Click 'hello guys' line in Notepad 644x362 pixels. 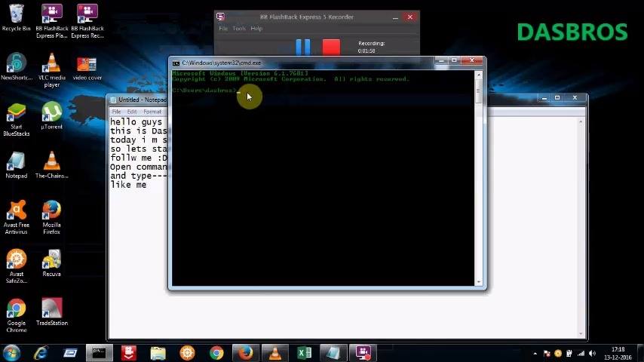(x=136, y=122)
